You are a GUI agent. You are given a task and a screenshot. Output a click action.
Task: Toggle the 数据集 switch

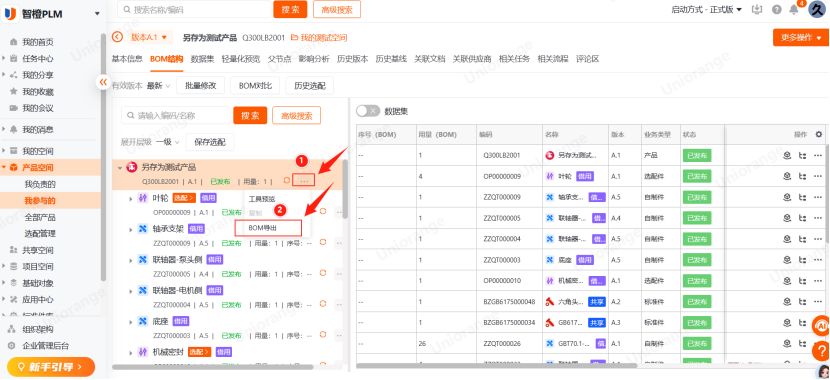pos(368,111)
